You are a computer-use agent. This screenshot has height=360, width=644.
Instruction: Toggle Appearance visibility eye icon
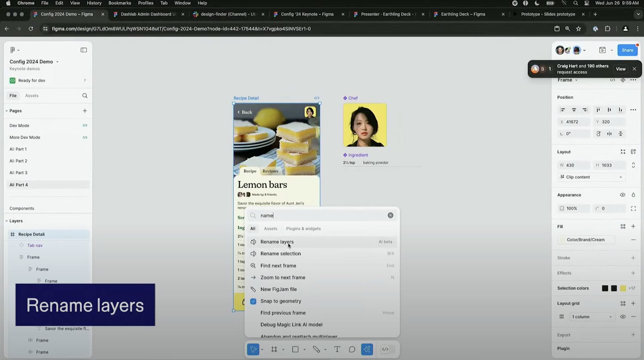[623, 195]
